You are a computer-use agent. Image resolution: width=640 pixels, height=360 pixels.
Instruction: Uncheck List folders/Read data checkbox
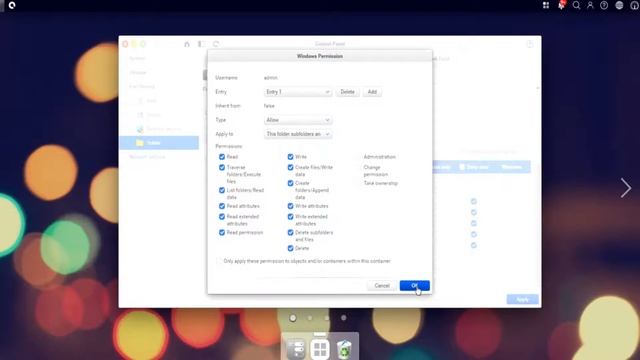coord(222,190)
